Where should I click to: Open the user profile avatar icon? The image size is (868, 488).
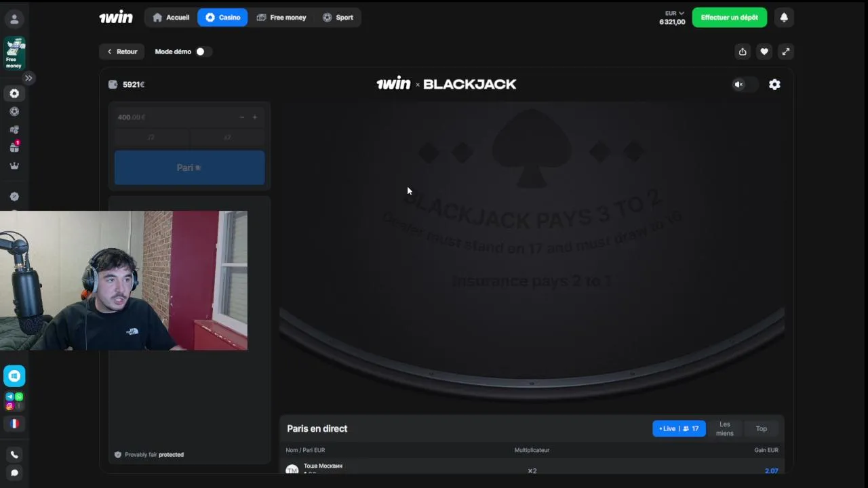(14, 19)
